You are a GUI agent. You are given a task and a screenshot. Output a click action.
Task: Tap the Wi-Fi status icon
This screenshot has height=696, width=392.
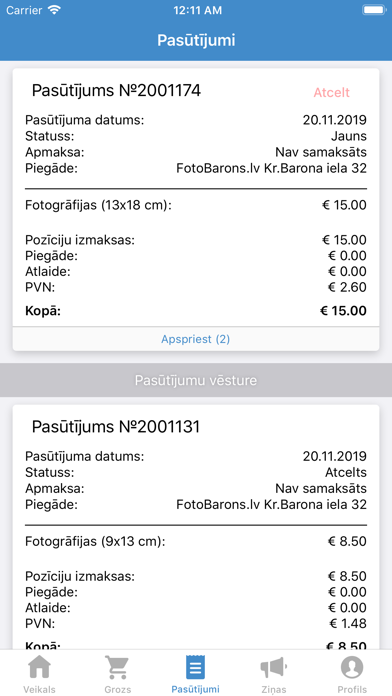pos(54,10)
